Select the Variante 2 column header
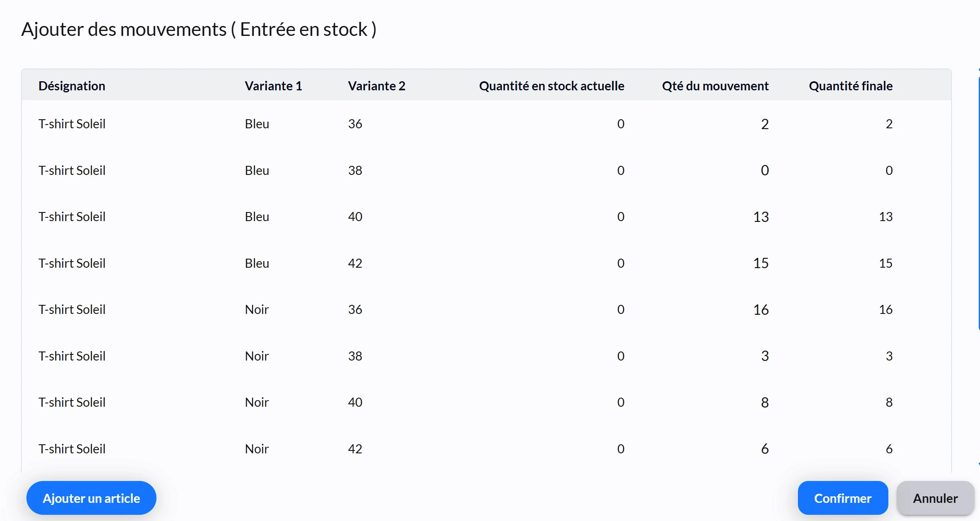The image size is (980, 521). point(376,86)
